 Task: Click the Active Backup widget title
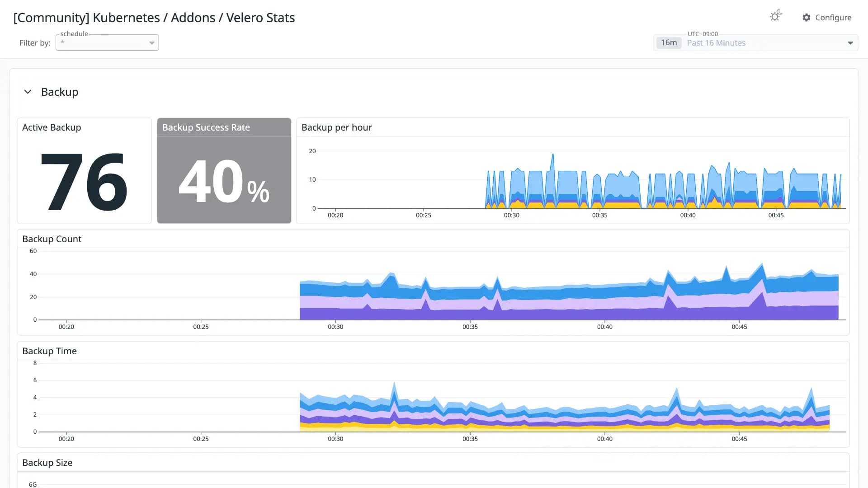[x=52, y=127]
